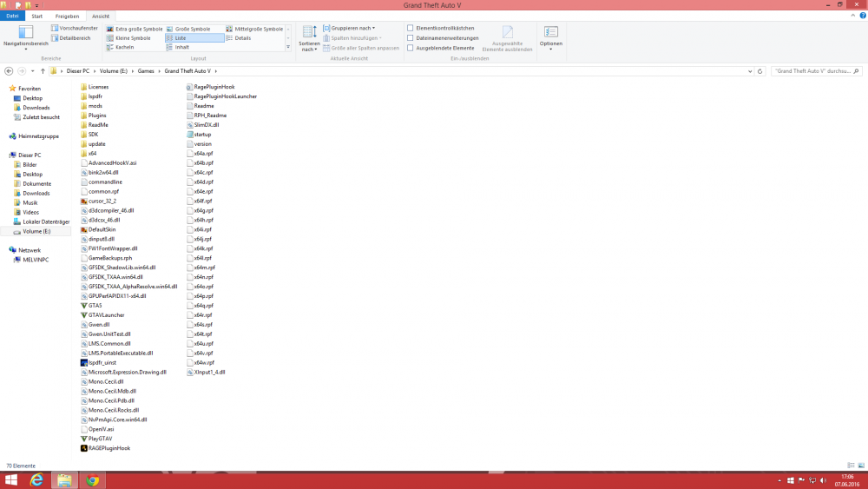Screen dimensions: 868x489
Task: Select Volume (E:) in navigation pane
Action: coord(36,232)
